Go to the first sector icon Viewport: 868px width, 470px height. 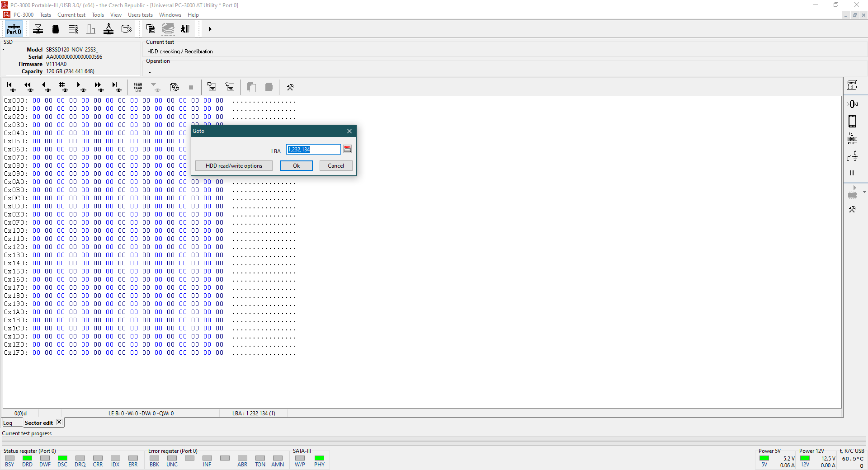coord(11,87)
